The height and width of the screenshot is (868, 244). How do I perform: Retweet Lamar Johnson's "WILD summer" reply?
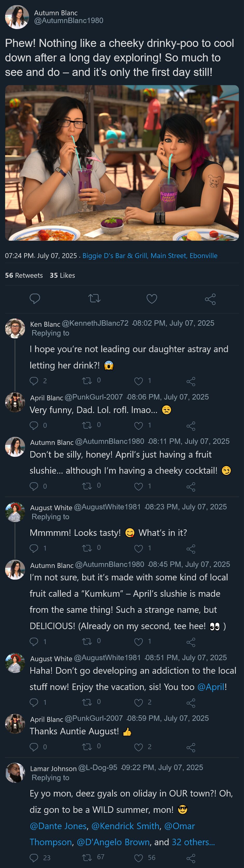point(87,858)
